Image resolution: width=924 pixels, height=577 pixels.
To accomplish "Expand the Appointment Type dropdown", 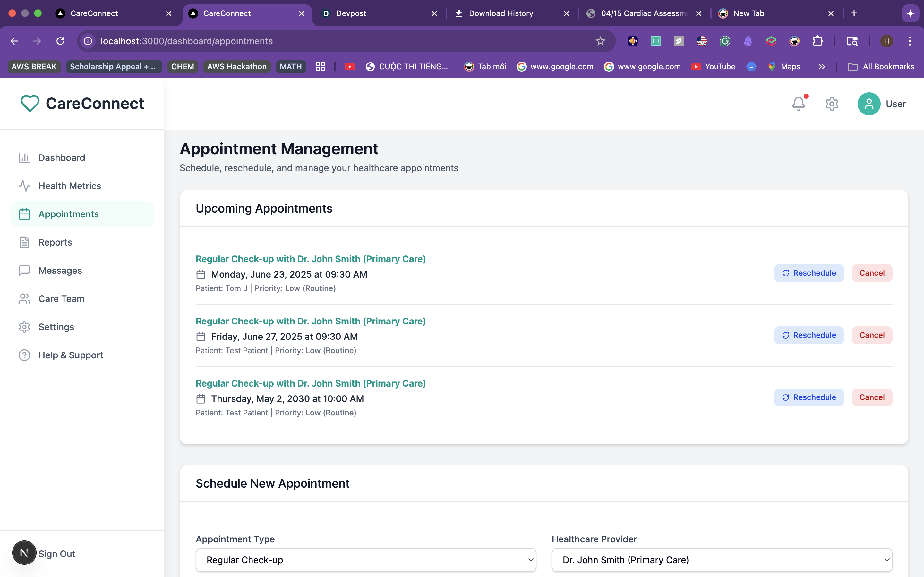I will [x=365, y=560].
